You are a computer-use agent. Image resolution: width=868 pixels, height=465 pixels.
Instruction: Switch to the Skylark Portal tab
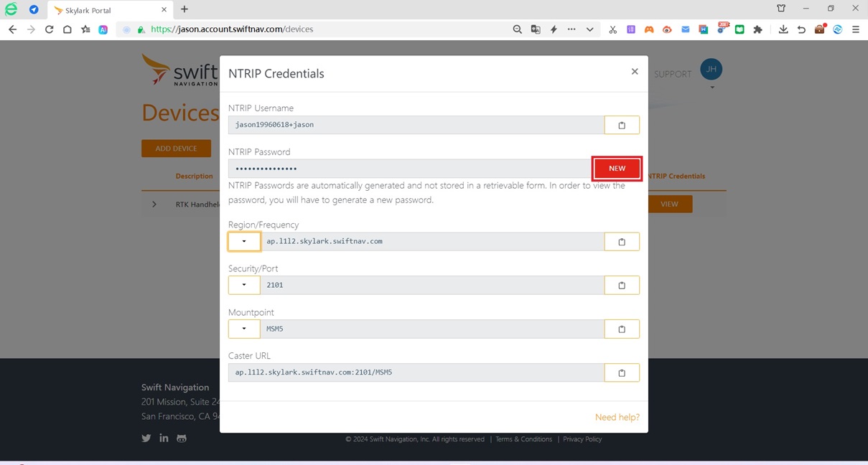(110, 10)
